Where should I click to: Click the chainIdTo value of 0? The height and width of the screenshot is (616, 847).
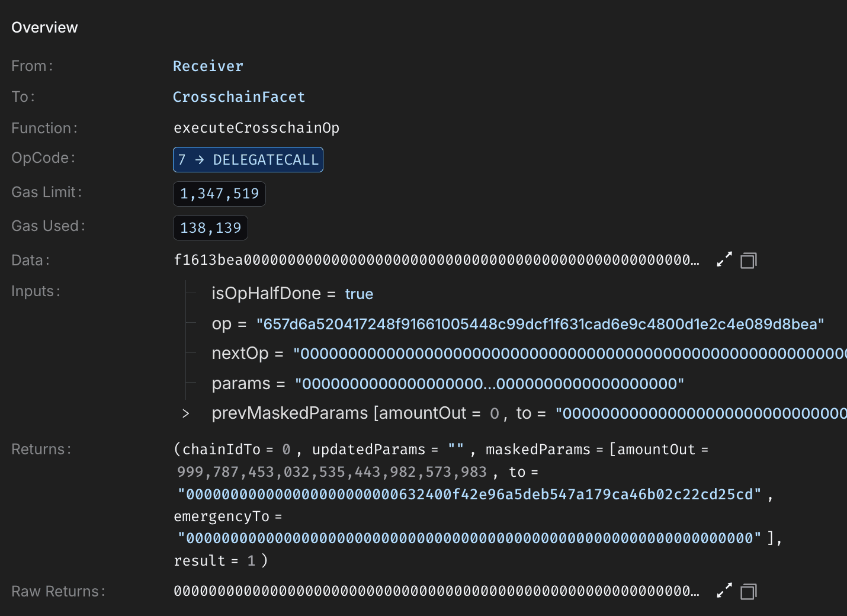[x=286, y=449]
